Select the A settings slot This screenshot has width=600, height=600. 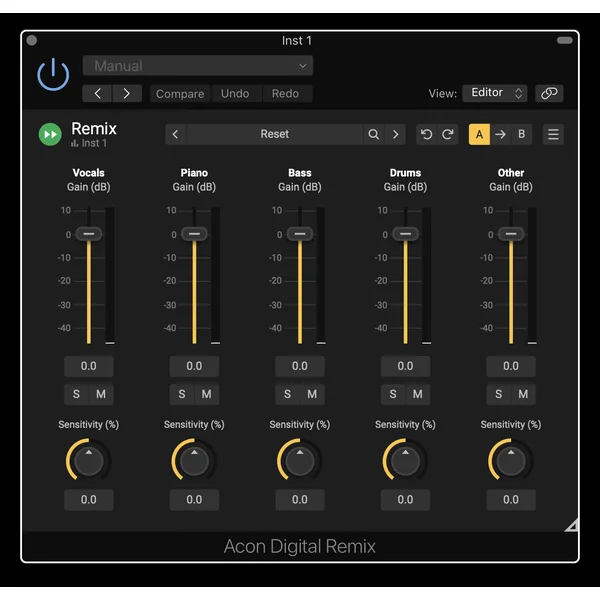(x=479, y=134)
